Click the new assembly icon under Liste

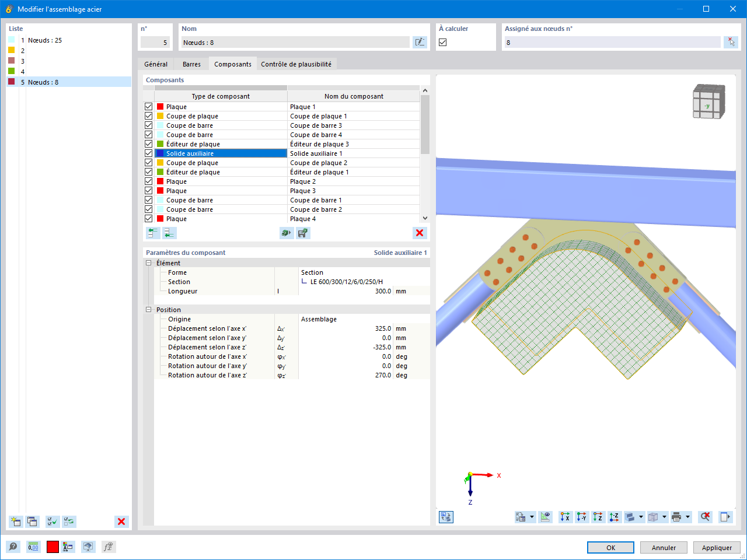[16, 521]
